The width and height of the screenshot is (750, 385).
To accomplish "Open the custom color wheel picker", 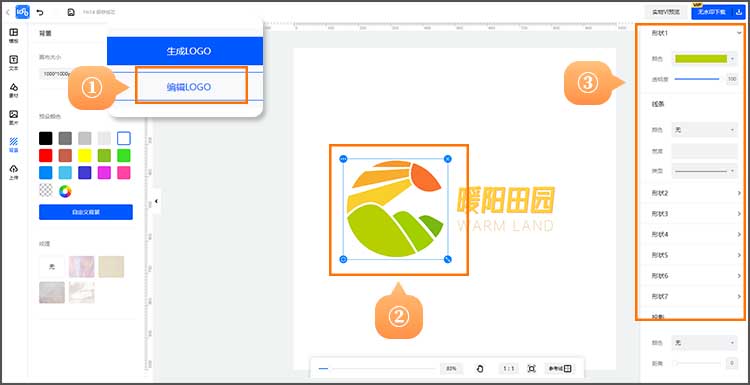I will click(65, 191).
